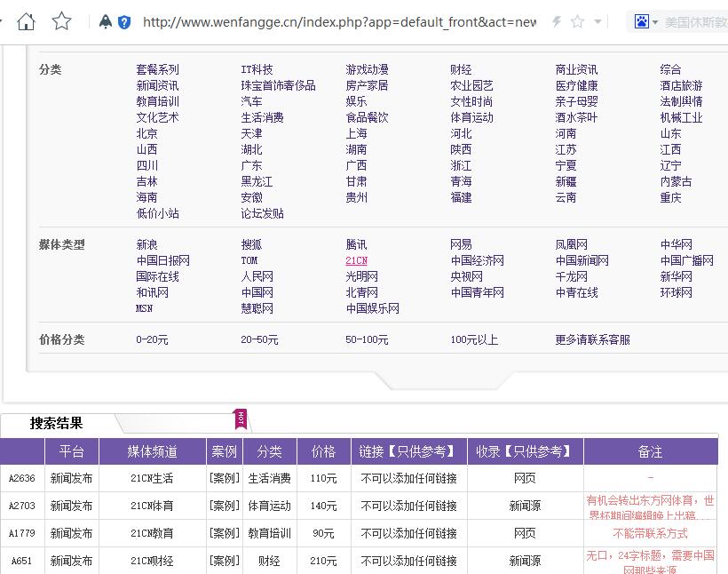Select the 酒店旅游 category

[x=681, y=85]
